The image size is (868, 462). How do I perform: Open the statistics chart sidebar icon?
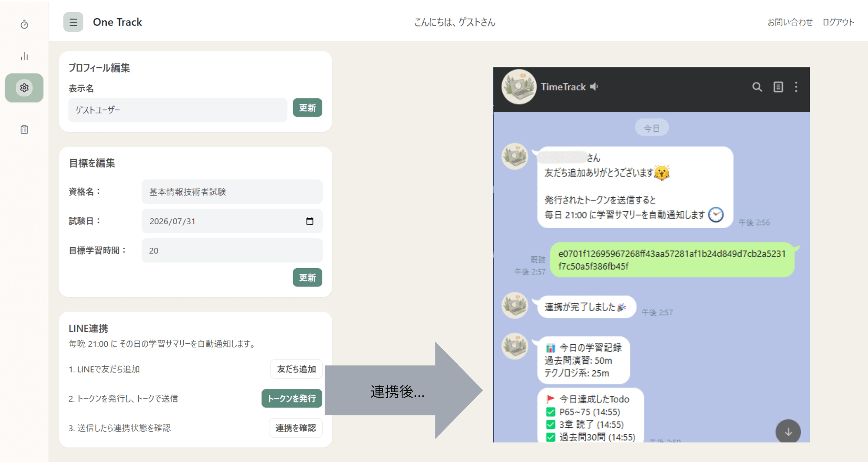[24, 56]
